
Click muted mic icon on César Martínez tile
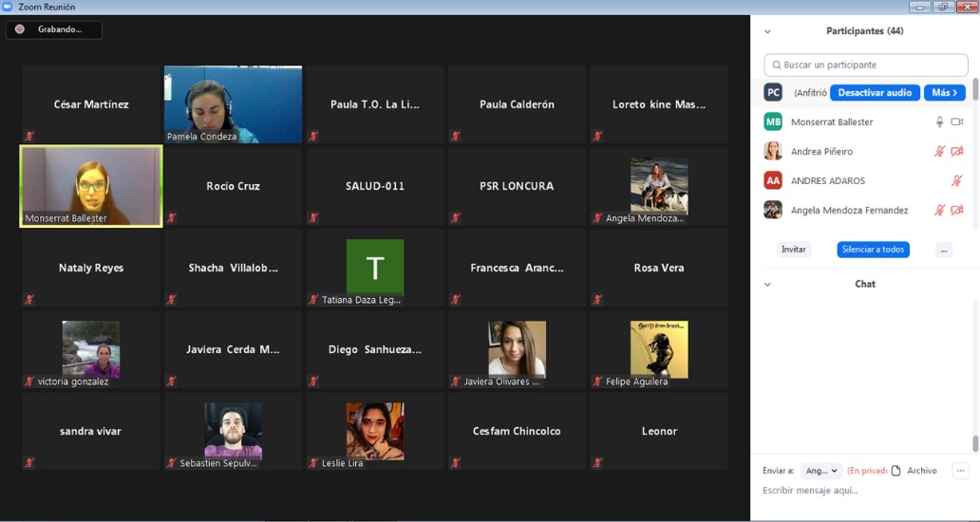(x=29, y=136)
